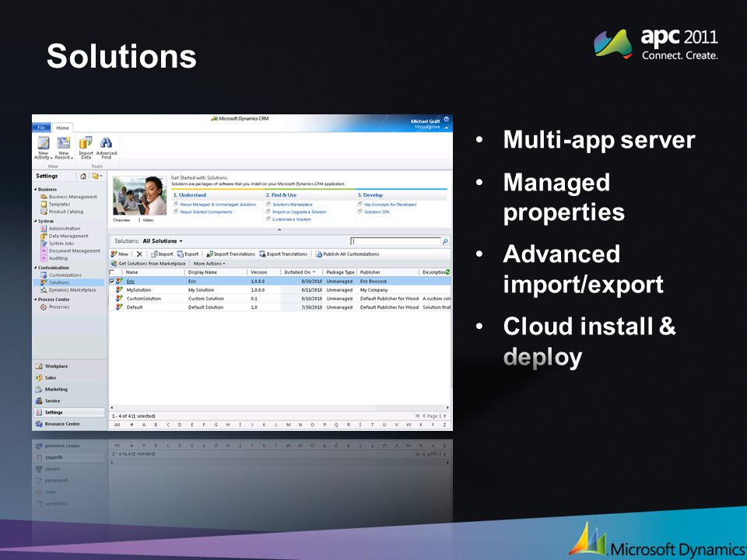The height and width of the screenshot is (560, 747).
Task: Create a New solution from toolbar
Action: 120,254
